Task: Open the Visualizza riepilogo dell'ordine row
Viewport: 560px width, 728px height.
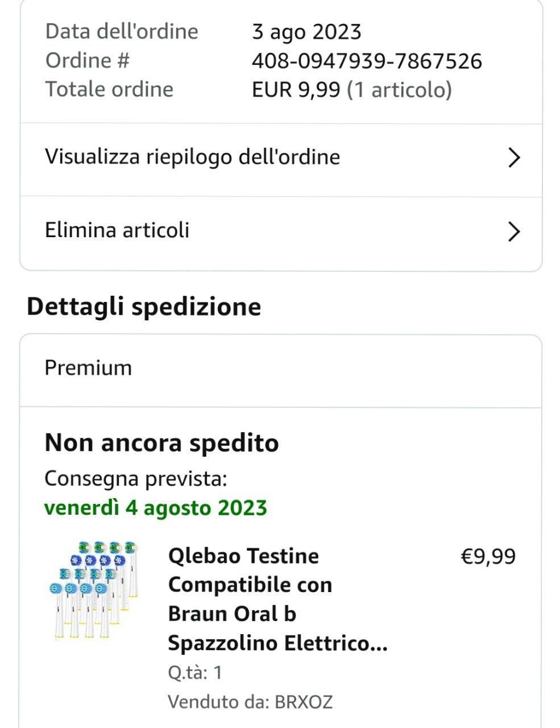Action: [192, 157]
